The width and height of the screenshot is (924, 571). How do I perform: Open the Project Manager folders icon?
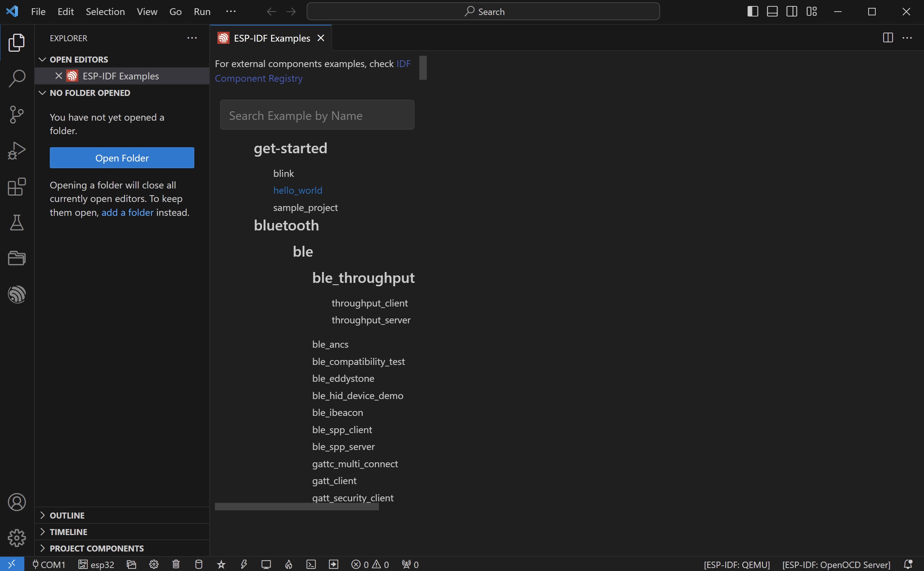click(16, 258)
